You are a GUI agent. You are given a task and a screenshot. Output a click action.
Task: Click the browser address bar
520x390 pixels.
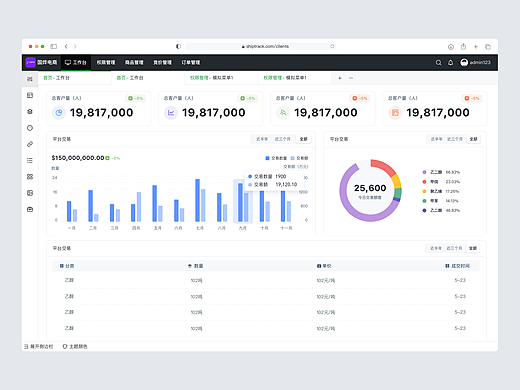tap(261, 46)
